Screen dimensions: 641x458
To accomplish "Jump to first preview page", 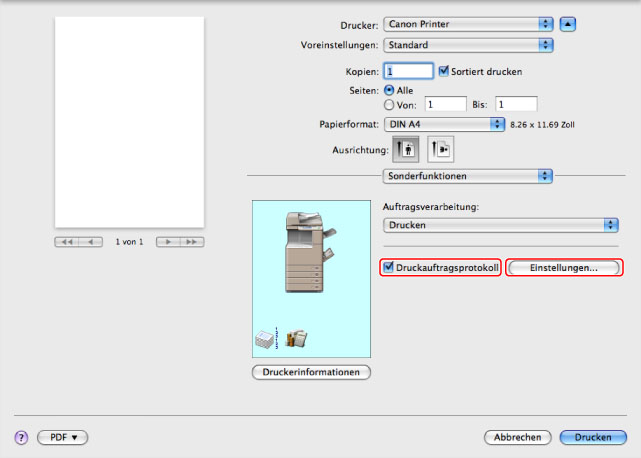I will point(67,242).
